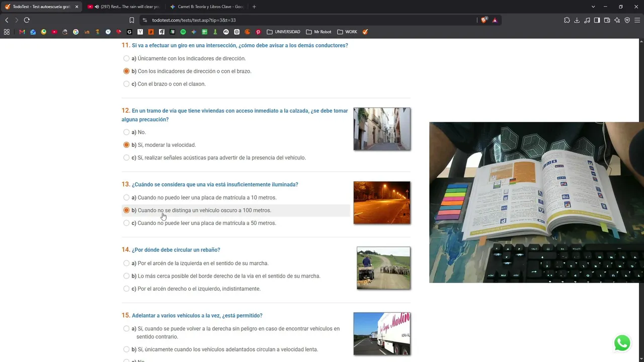644x362 pixels.
Task: Open the site settings icon beside the URL
Action: (x=145, y=20)
